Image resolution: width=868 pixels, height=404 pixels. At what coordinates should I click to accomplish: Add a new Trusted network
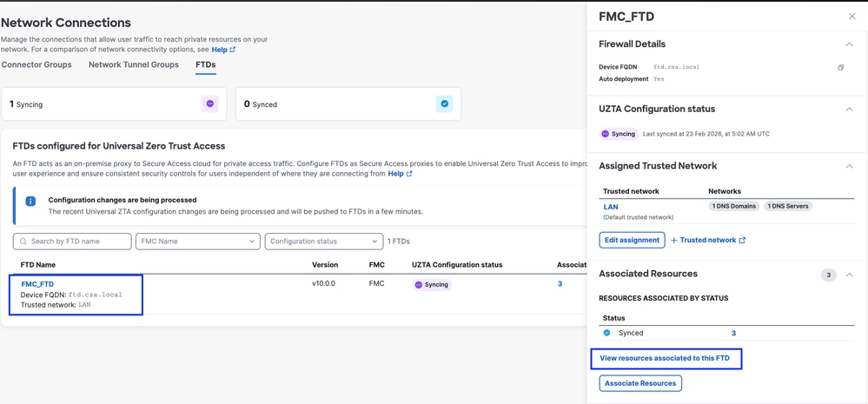coord(708,240)
